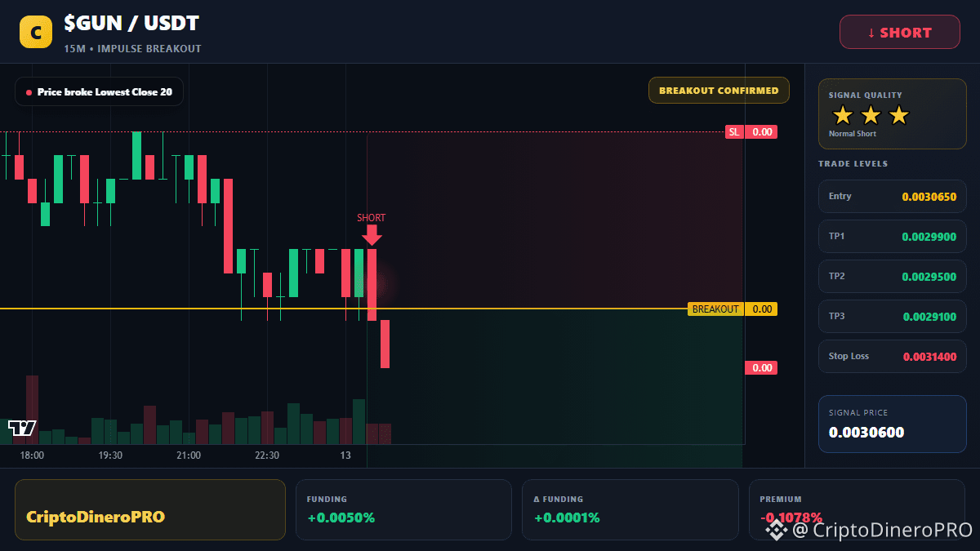The height and width of the screenshot is (551, 980).
Task: Click the CriptoDineroPRO brand card
Action: pyautogui.click(x=150, y=509)
